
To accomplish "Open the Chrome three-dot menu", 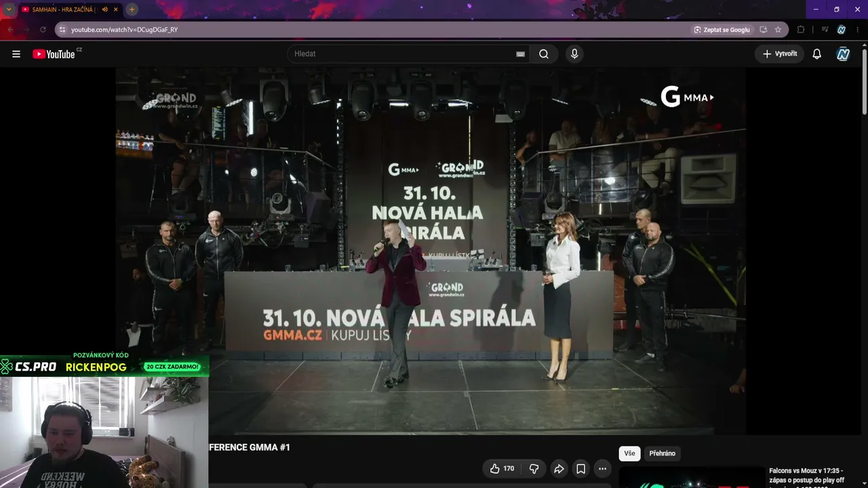I will (858, 30).
